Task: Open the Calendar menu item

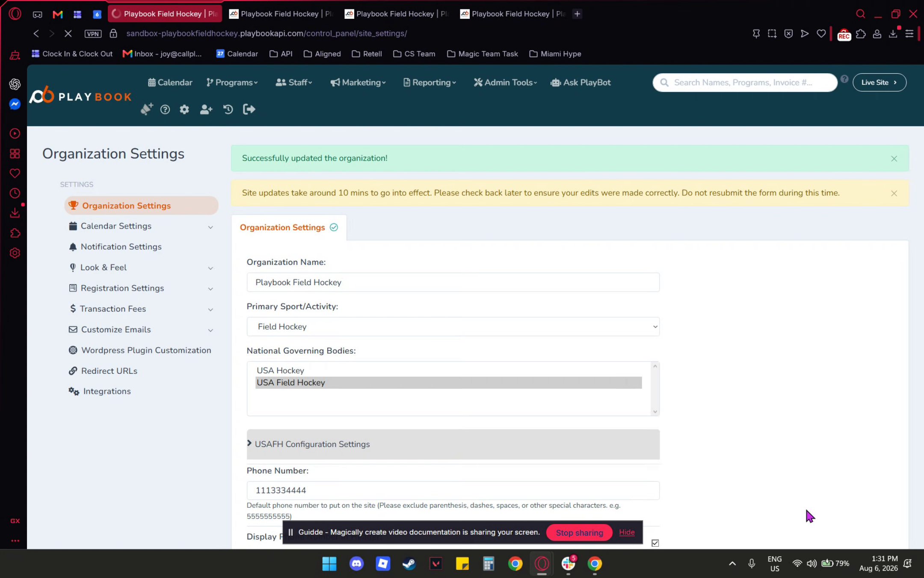Action: coord(170,83)
